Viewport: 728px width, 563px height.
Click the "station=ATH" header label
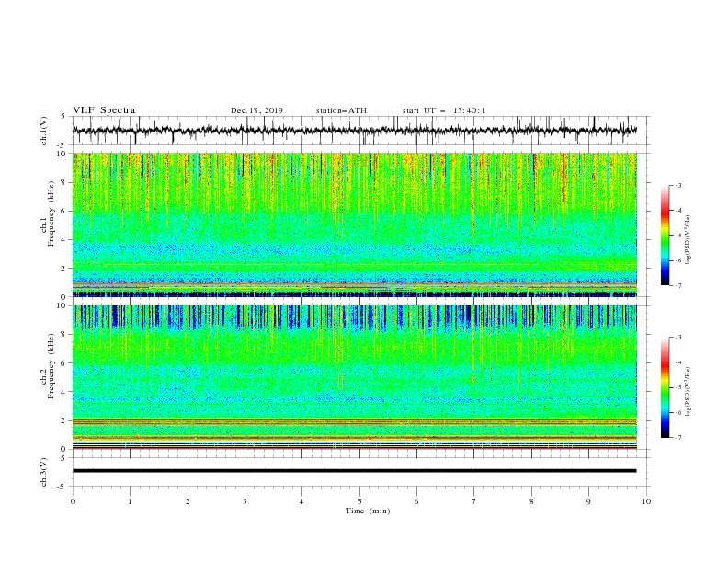point(341,110)
